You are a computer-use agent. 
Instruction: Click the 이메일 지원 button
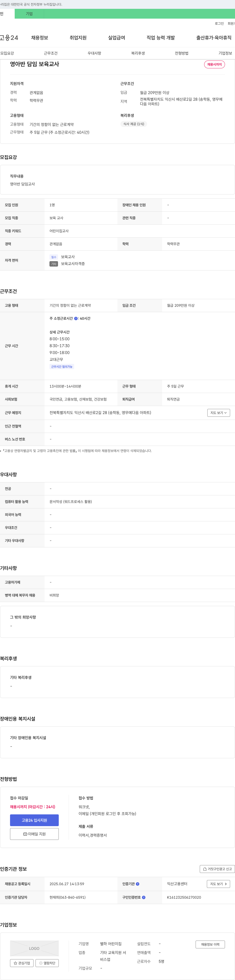[x=34, y=834]
